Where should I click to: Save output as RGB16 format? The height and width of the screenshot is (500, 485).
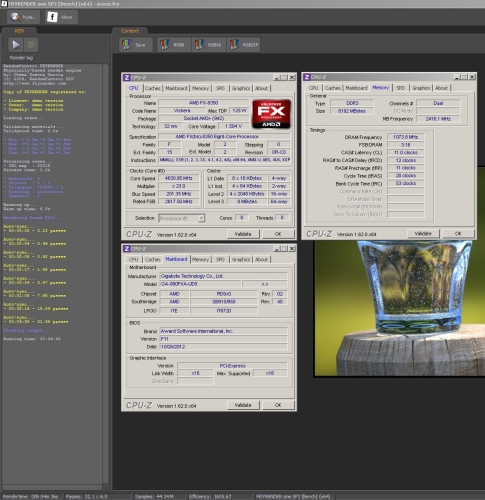tap(209, 45)
